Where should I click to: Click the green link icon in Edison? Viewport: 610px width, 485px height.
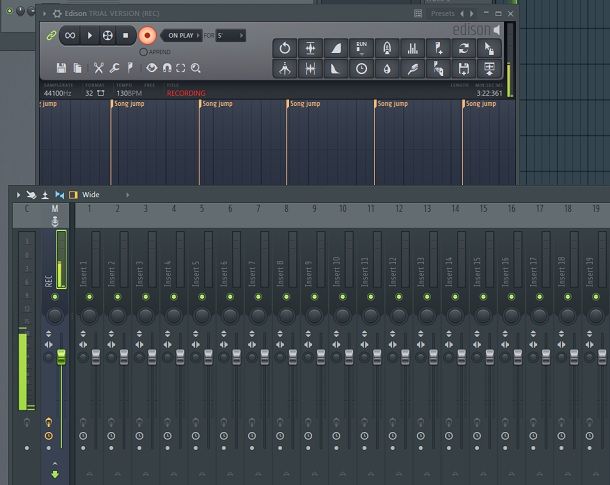click(x=51, y=35)
